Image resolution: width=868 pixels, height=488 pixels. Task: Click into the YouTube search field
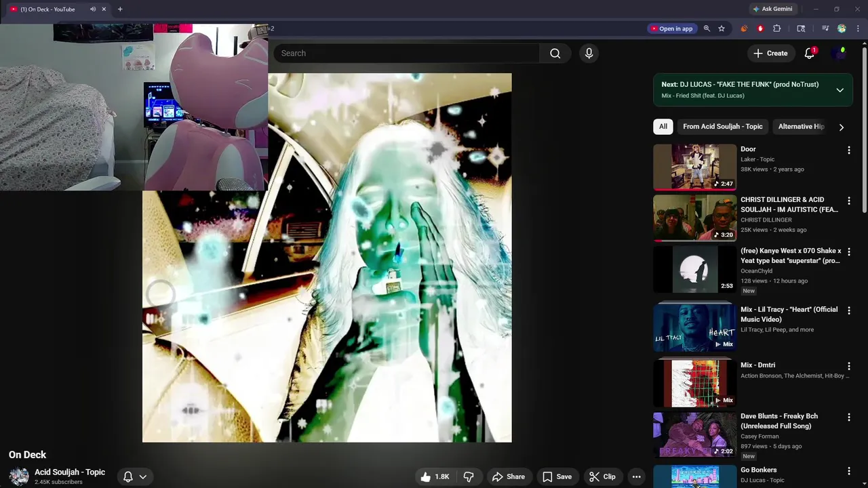(406, 54)
